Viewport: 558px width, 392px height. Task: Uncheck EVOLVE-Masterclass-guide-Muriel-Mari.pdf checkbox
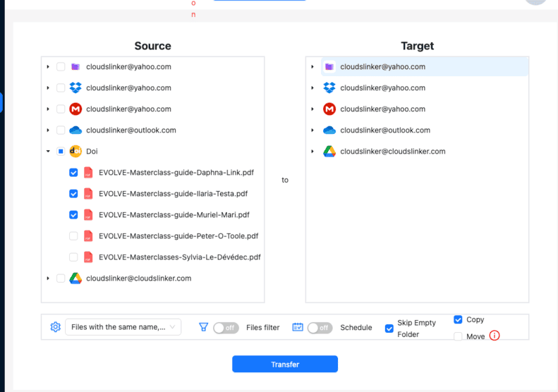73,214
